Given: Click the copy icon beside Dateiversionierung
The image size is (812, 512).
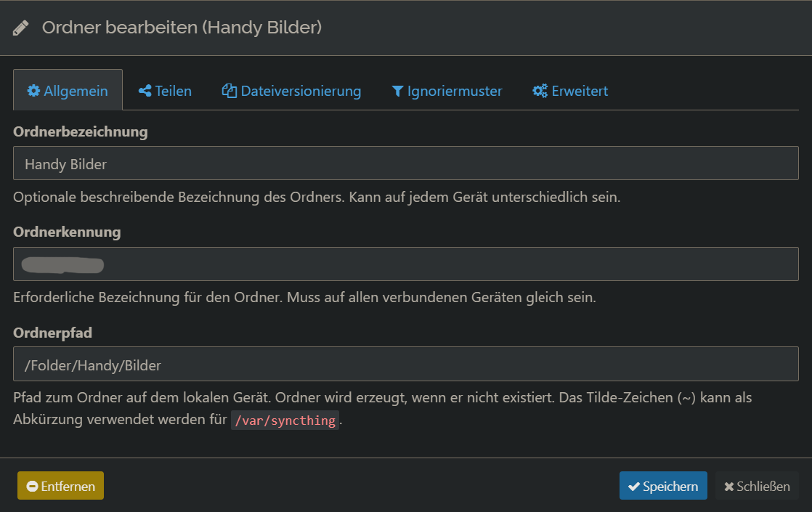Looking at the screenshot, I should pos(230,91).
